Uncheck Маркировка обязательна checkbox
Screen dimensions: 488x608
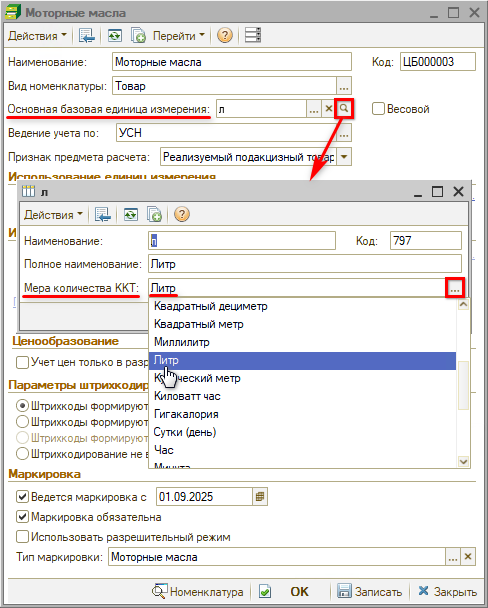[22, 517]
